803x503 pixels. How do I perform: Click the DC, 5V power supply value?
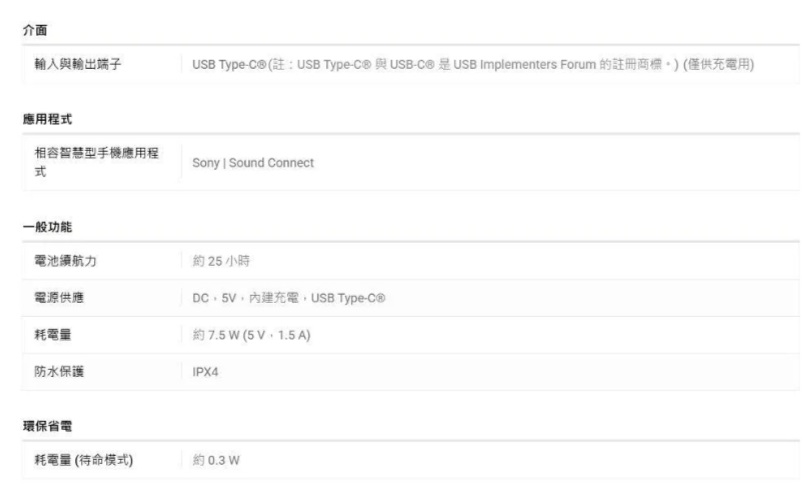coord(289,298)
